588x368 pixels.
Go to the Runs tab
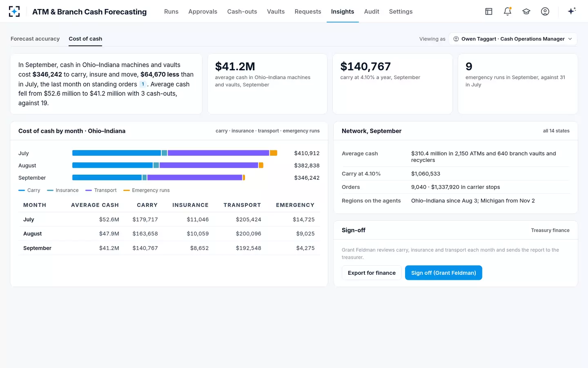click(171, 11)
